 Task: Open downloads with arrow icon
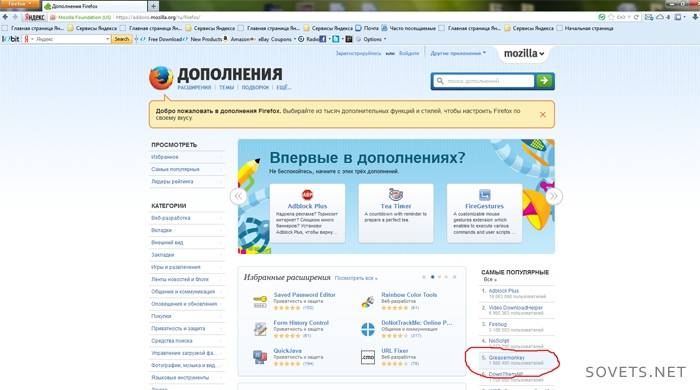(695, 17)
